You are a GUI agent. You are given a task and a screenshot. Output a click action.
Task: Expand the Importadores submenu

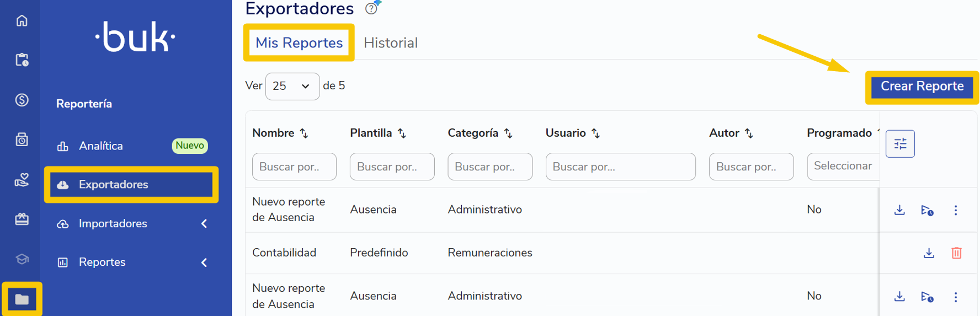204,223
